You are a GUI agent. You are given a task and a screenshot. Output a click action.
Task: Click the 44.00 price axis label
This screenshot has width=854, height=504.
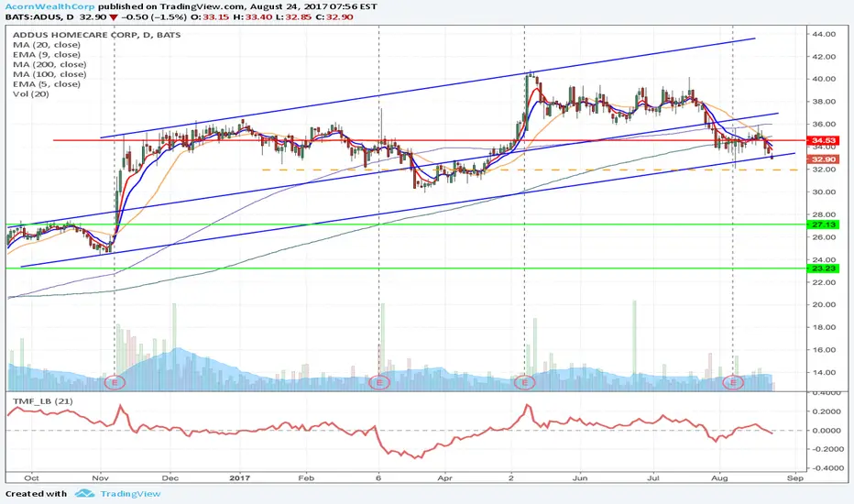pos(824,34)
